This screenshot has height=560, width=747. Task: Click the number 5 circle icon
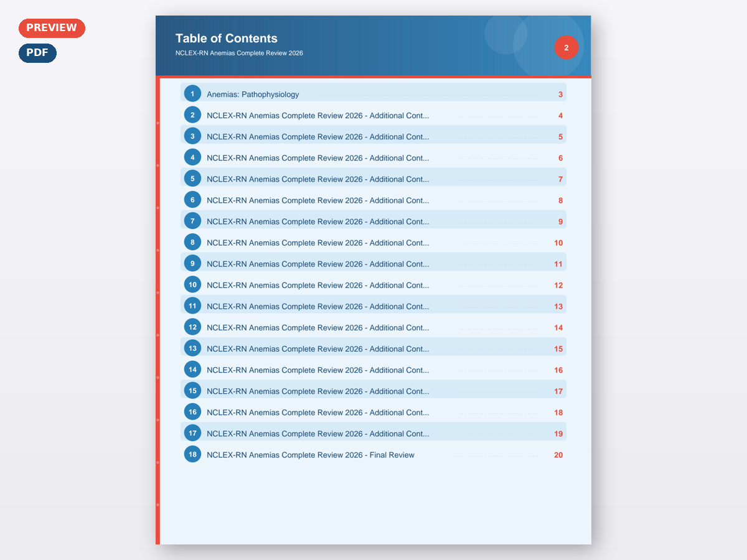point(192,179)
